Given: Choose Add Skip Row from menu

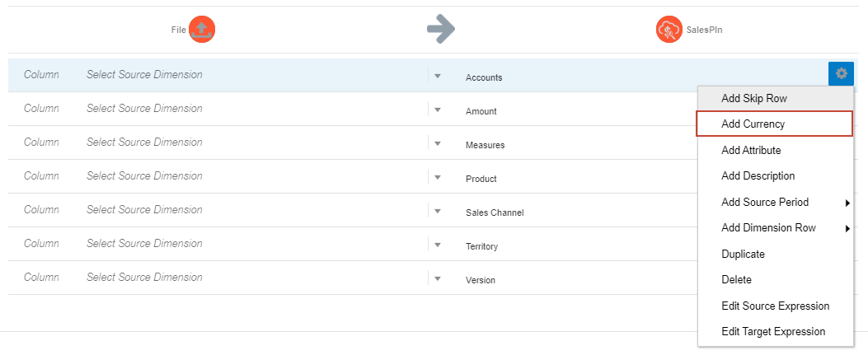Looking at the screenshot, I should [x=753, y=98].
